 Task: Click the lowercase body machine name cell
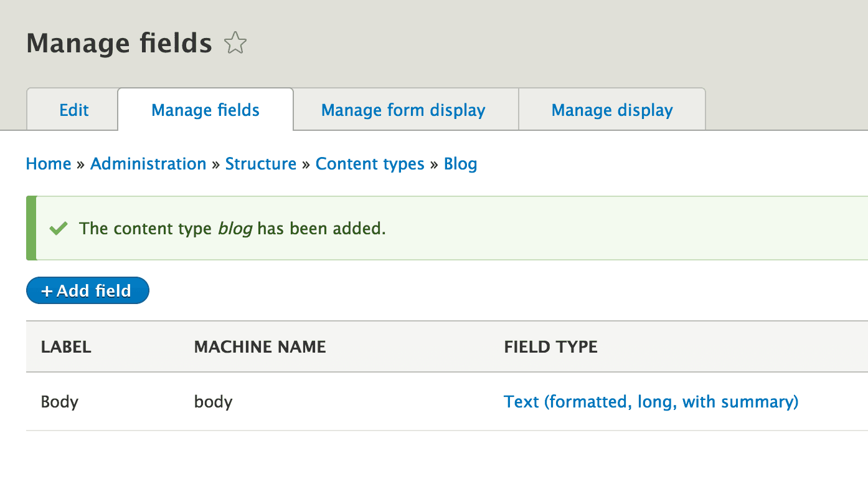coord(213,402)
